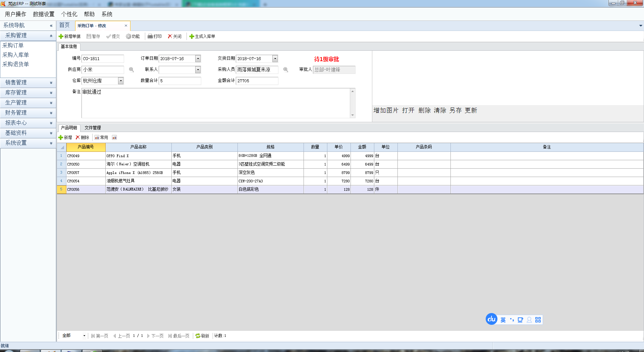The height and width of the screenshot is (352, 644).
Task: Open 采购入库单 in the sidebar
Action: [16, 55]
